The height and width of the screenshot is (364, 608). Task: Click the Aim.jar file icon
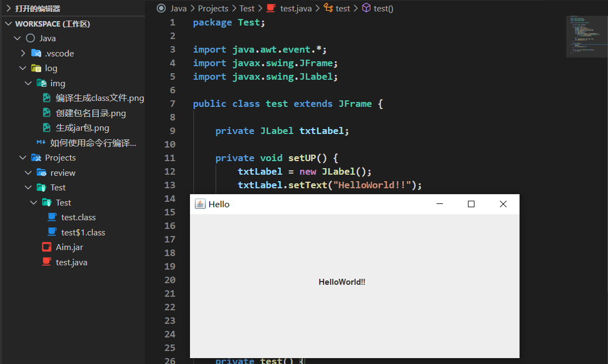pyautogui.click(x=47, y=247)
